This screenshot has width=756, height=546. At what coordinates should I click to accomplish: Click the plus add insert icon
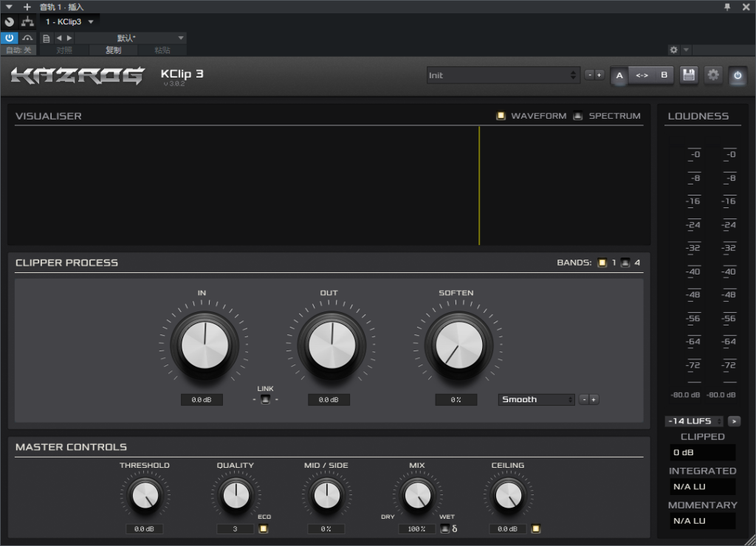click(27, 7)
